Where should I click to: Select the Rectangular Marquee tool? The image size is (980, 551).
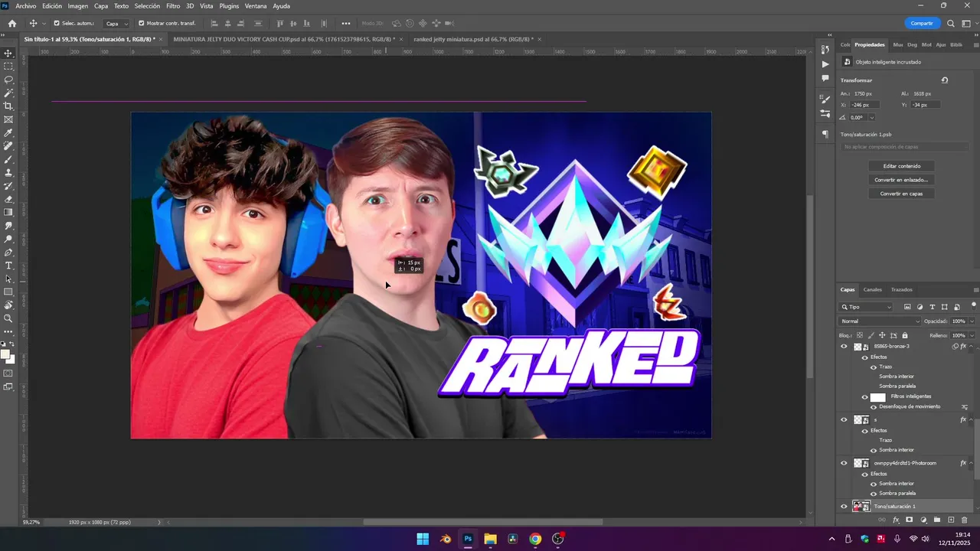coord(8,67)
